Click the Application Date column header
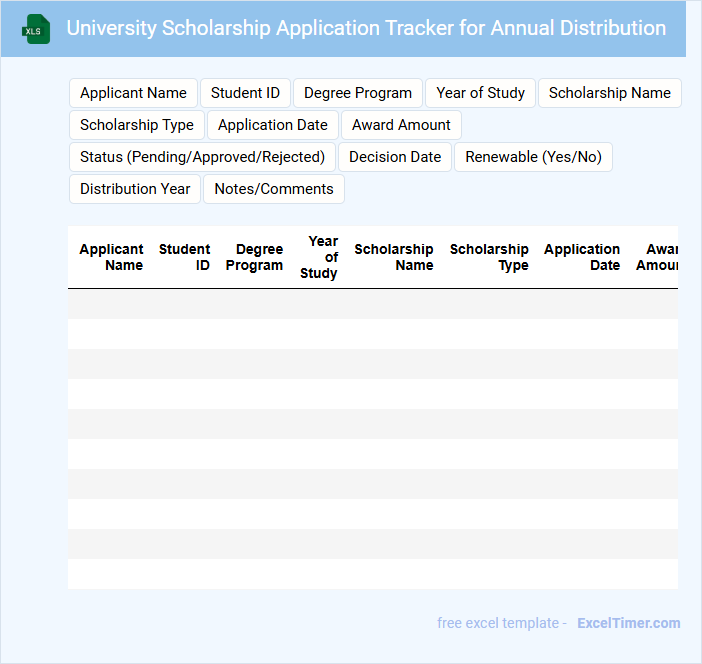This screenshot has height=664, width=702. click(x=582, y=257)
